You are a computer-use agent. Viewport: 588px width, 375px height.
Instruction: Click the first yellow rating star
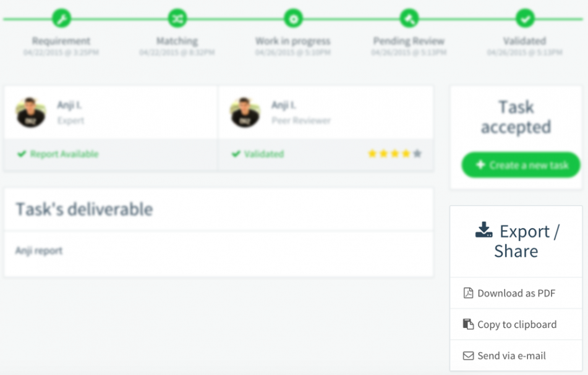[372, 153]
